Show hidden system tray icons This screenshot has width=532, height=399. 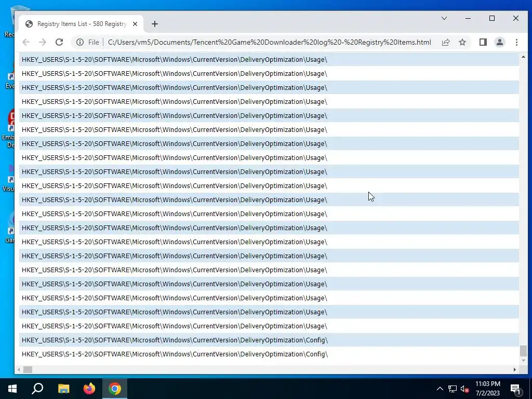click(x=440, y=389)
